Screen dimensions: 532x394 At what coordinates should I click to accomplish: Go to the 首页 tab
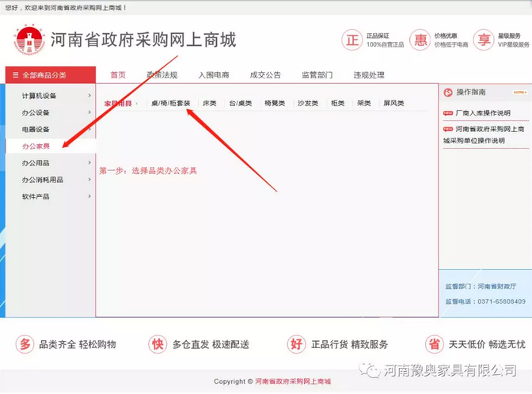pyautogui.click(x=118, y=75)
